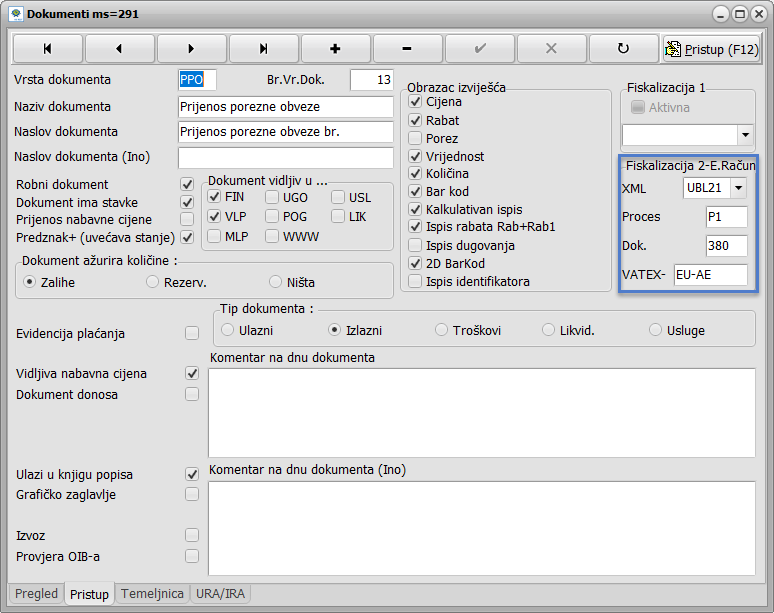Uncheck the Robni dokument checkbox
Viewport: 774px width, 613px height.
[186, 184]
